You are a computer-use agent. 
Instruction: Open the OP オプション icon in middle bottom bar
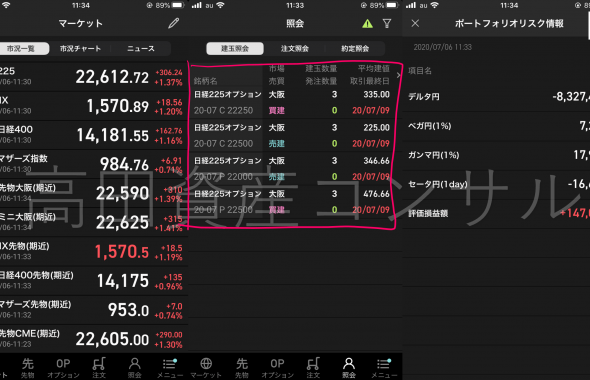[277, 368]
